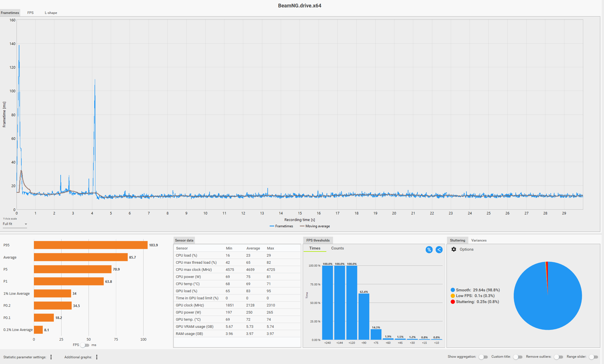Open Statistic parameter settings three-dot menu
604x364 pixels.
(51, 357)
